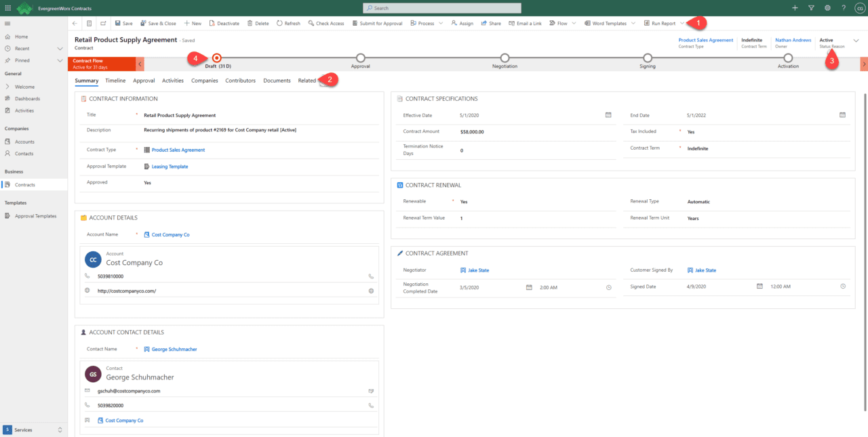Open the Effective Date calendar picker
The image size is (868, 437).
coord(608,115)
